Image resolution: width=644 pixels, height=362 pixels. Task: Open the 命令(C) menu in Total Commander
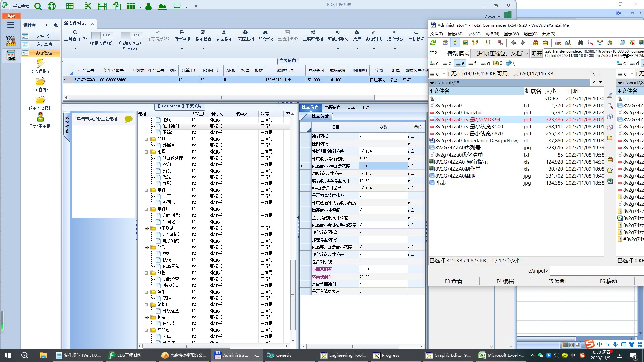pyautogui.click(x=474, y=34)
